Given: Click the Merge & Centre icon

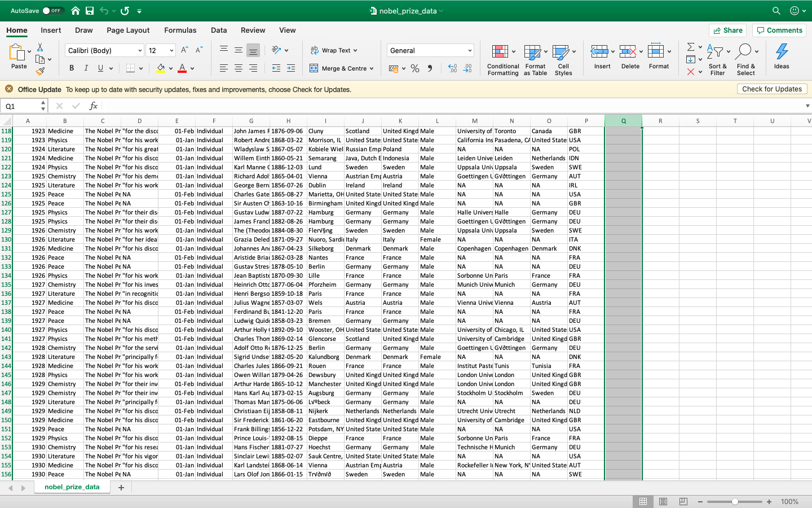Looking at the screenshot, I should point(313,68).
